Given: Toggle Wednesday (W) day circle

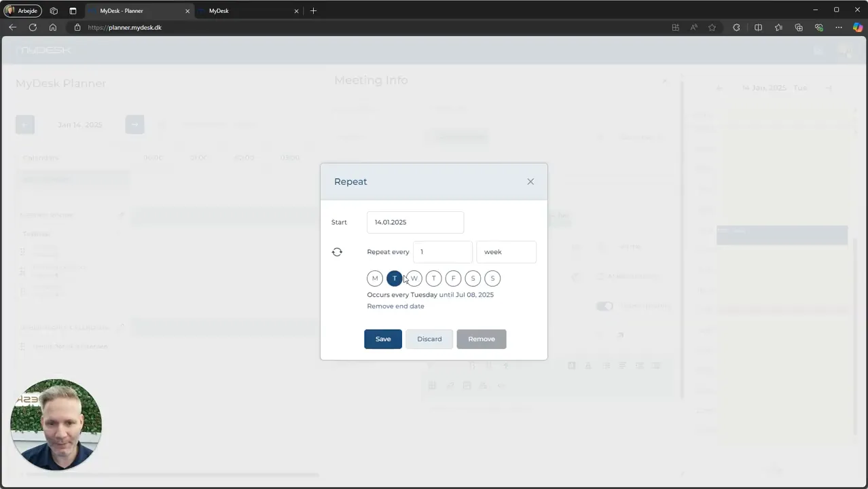Looking at the screenshot, I should 414,278.
